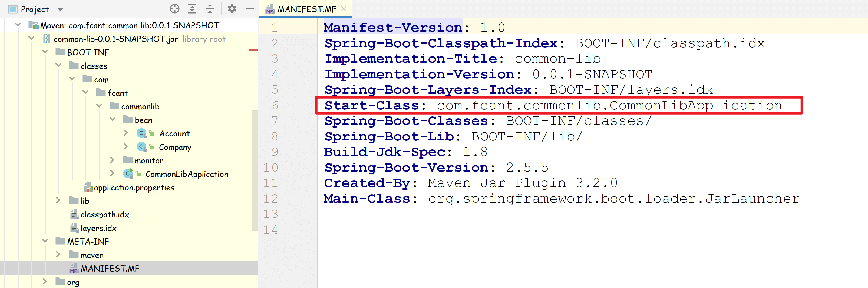Click line number 6 in gutter

(275, 106)
